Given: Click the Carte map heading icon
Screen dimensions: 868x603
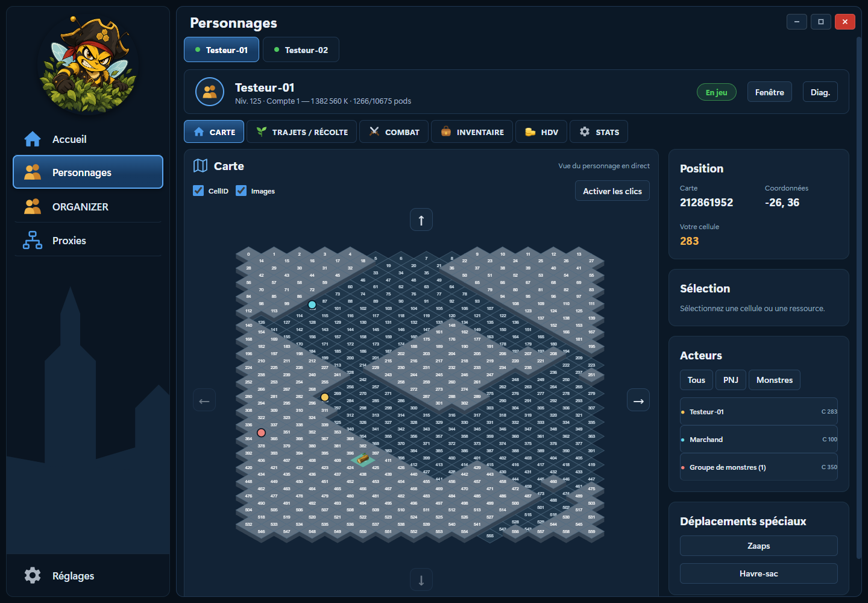Looking at the screenshot, I should point(200,166).
